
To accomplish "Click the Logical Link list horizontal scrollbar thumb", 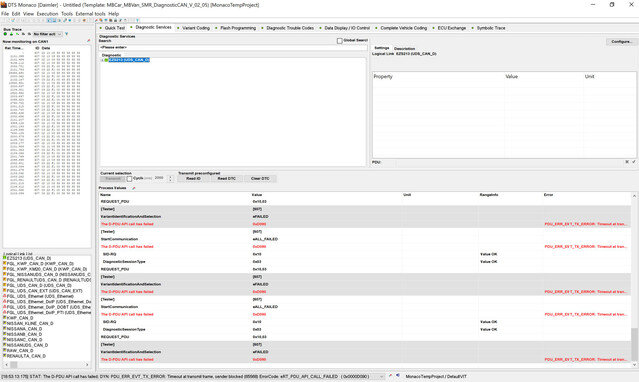I will pos(13,364).
